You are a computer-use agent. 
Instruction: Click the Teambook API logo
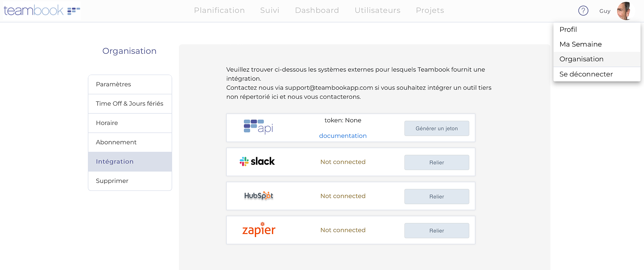click(258, 127)
